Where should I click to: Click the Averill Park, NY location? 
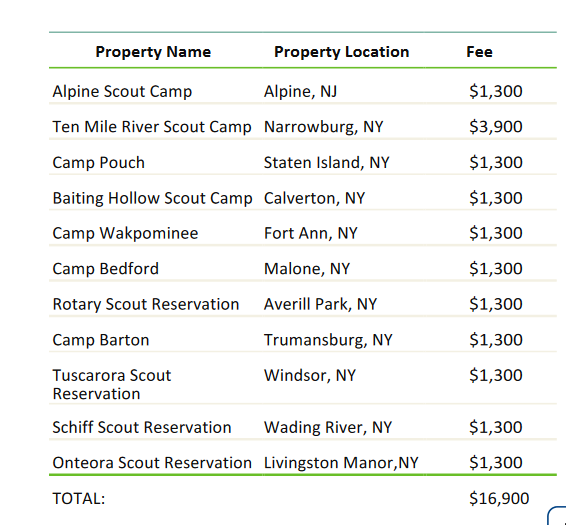(320, 304)
